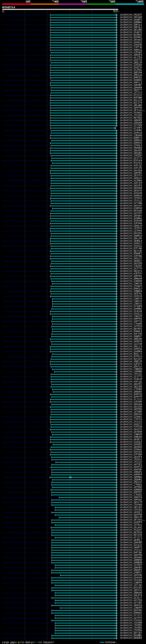Select alignment label UniRef100_Q6EU94

[131, 72]
